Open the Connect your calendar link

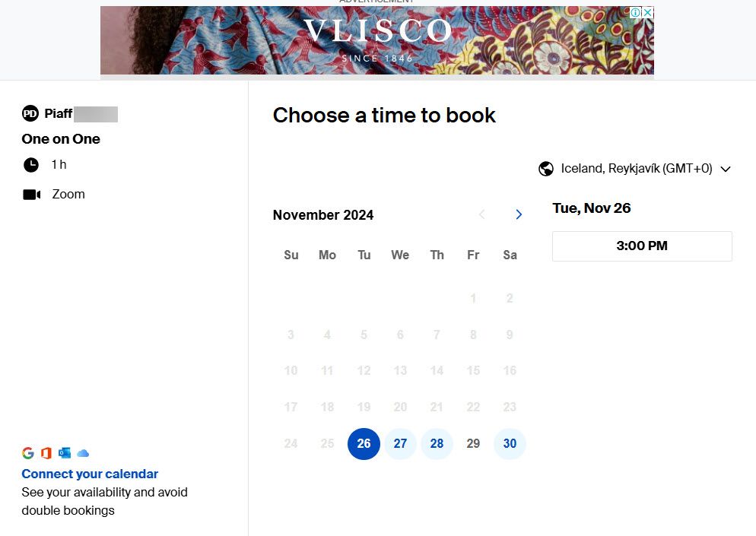(90, 474)
